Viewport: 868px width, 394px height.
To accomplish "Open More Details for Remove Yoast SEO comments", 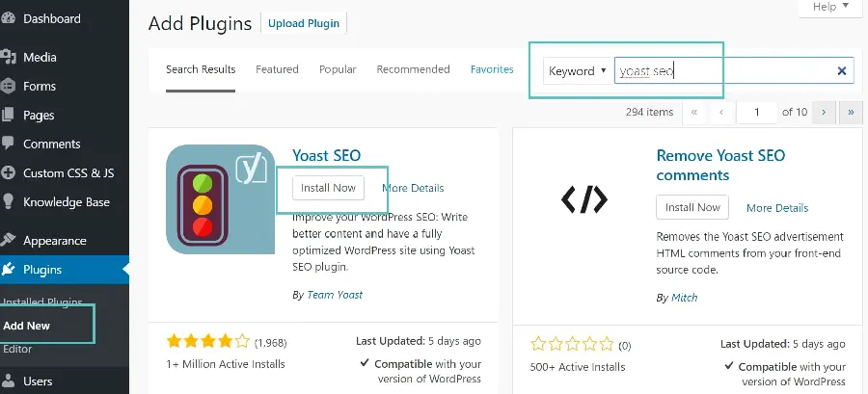I will (777, 208).
